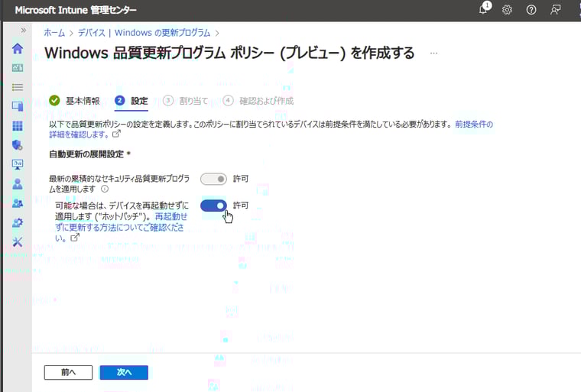Open the feedback person icon
The width and height of the screenshot is (581, 392).
555,10
